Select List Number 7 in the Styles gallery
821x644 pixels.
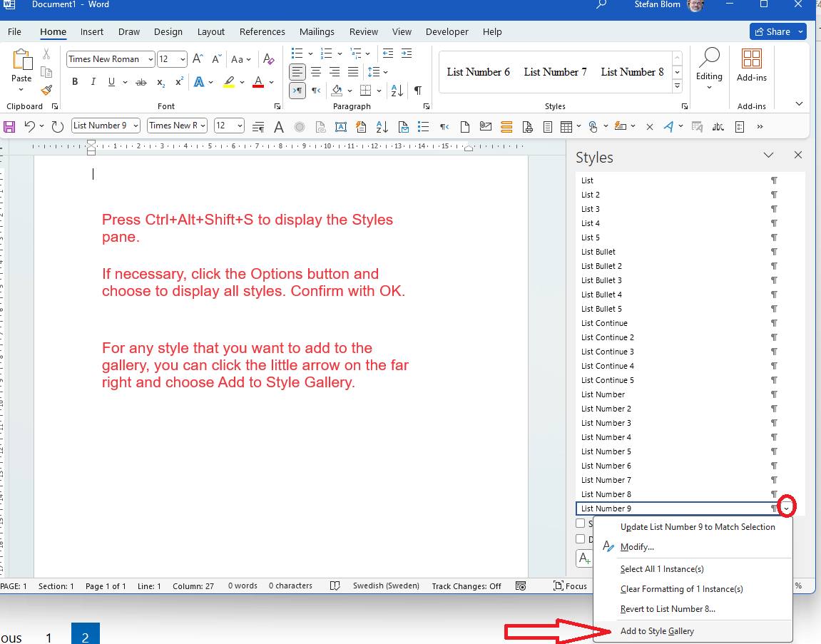[x=555, y=71]
